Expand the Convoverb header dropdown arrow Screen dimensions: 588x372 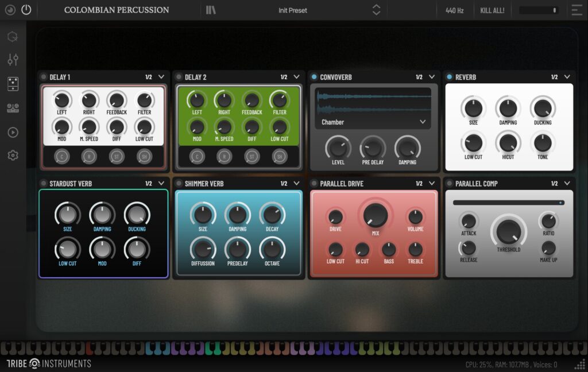tap(432, 77)
